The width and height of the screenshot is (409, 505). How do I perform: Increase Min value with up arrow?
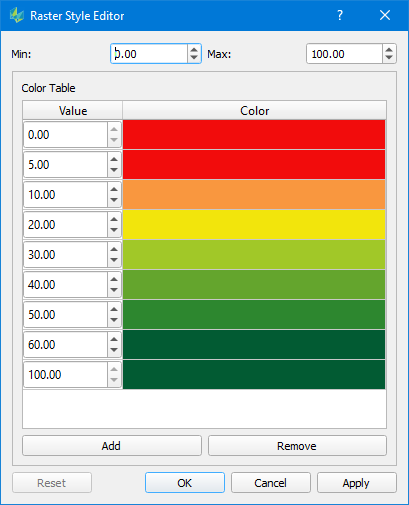[x=194, y=50]
